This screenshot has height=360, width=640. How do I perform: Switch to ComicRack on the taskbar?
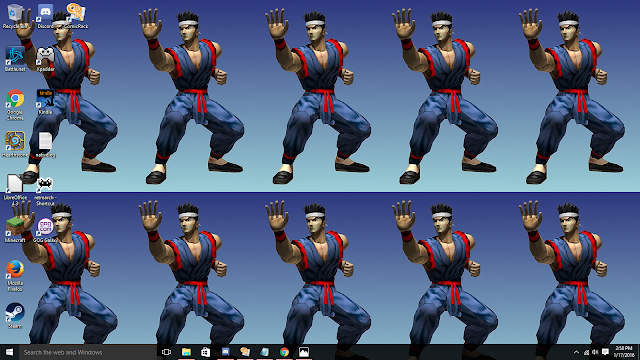coord(245,352)
